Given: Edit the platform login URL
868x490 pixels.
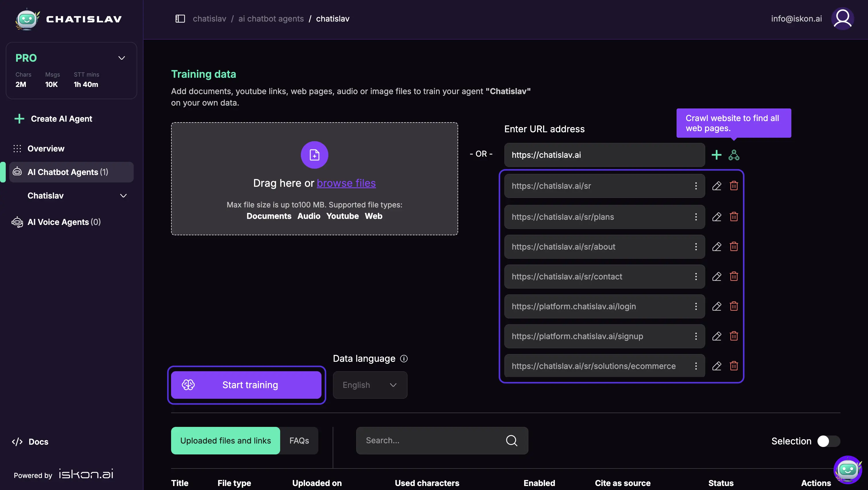Looking at the screenshot, I should point(717,306).
